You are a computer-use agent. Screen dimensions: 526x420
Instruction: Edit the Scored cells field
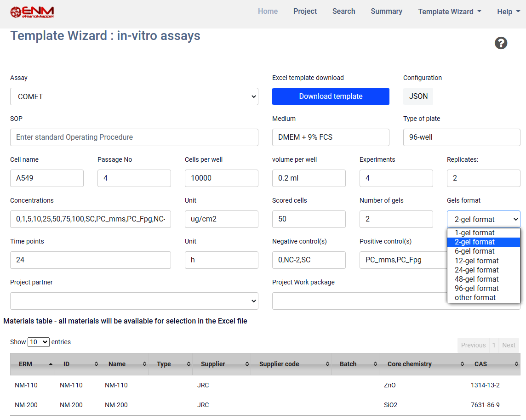pos(309,219)
